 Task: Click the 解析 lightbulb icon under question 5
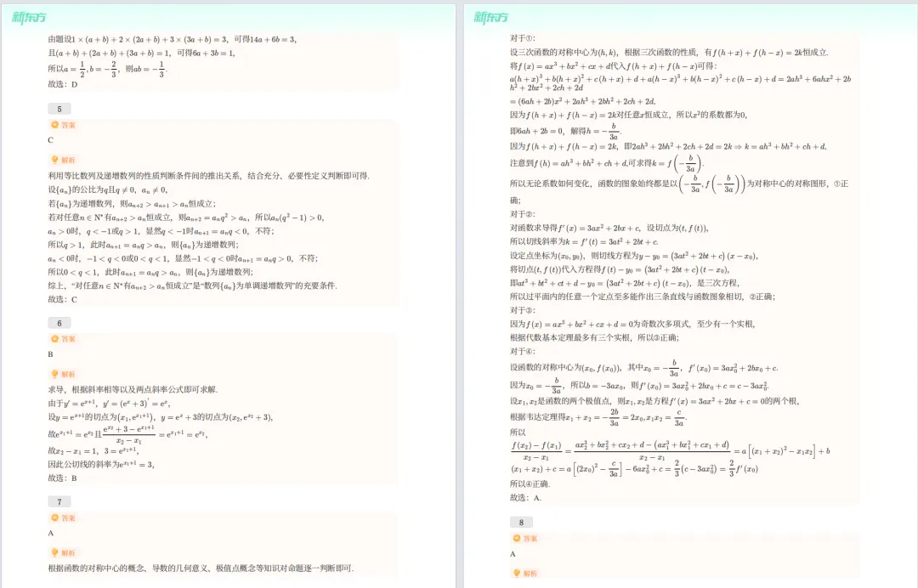(55, 160)
